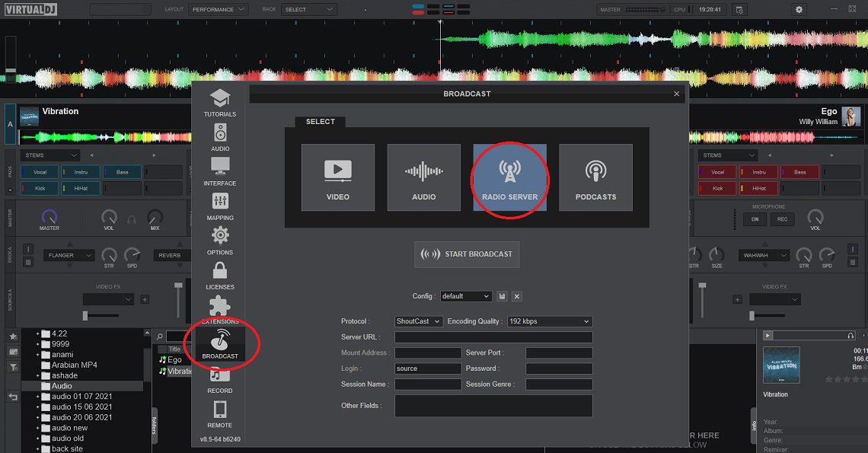Image resolution: width=868 pixels, height=453 pixels.
Task: Select the VIDEO broadcast option
Action: (337, 177)
